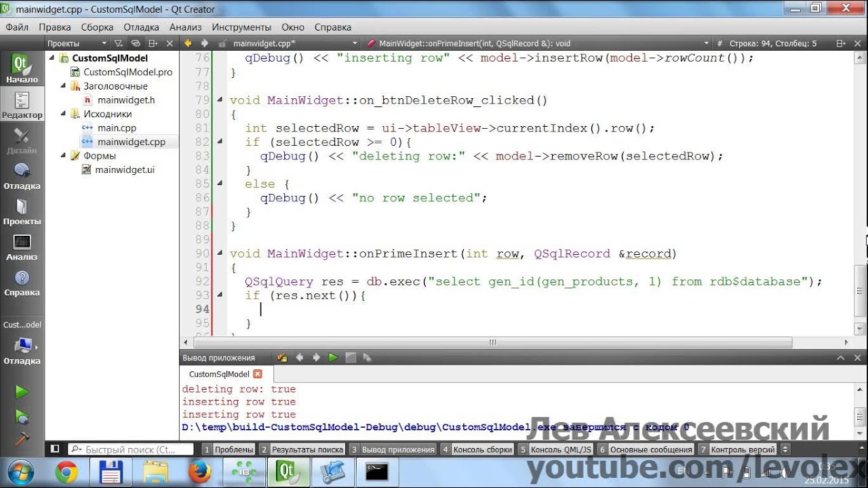Open the Справка menu in menu bar
The width and height of the screenshot is (868, 488).
pyautogui.click(x=333, y=27)
